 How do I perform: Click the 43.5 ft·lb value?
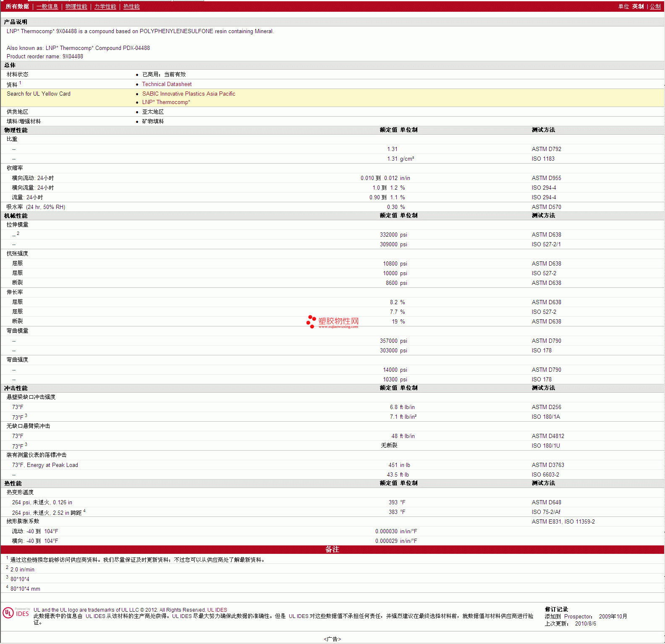click(x=398, y=475)
